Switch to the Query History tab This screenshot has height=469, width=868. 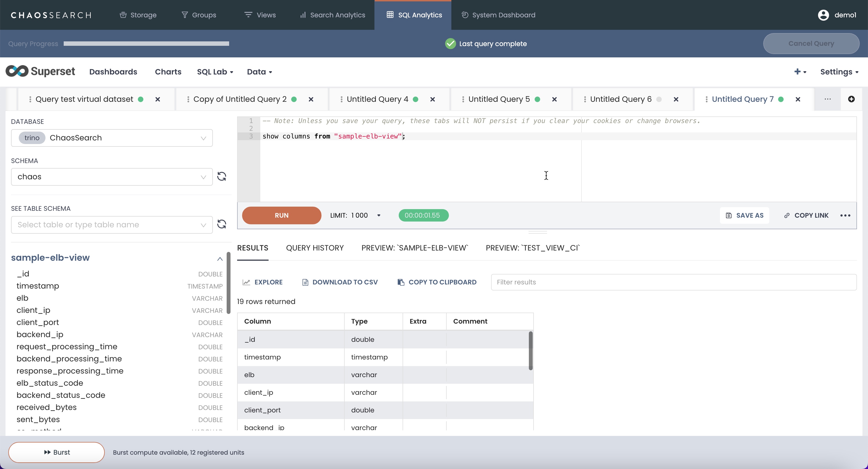(x=315, y=248)
